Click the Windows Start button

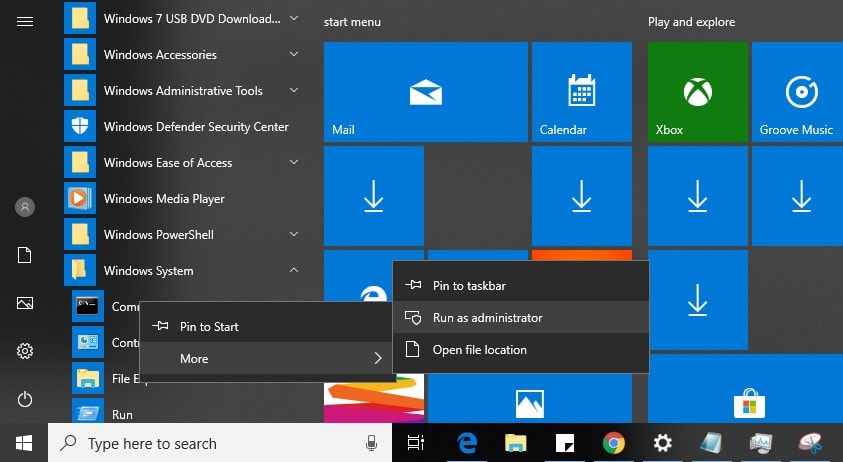pyautogui.click(x=24, y=443)
